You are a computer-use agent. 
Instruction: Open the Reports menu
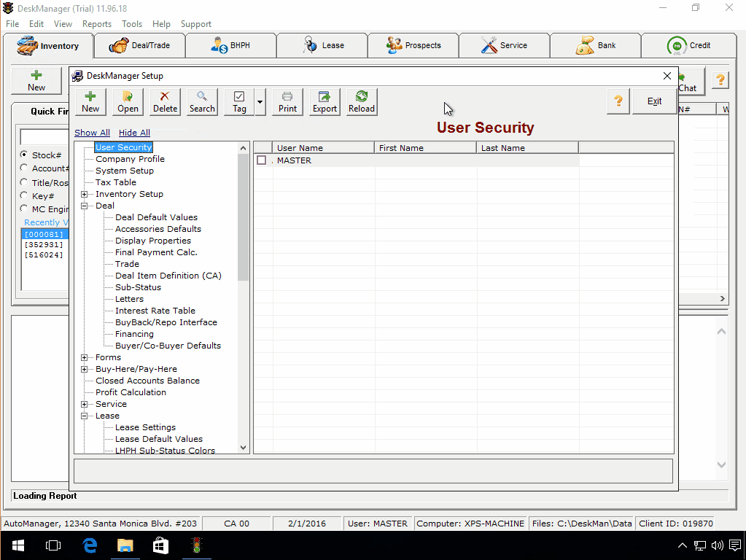click(96, 24)
